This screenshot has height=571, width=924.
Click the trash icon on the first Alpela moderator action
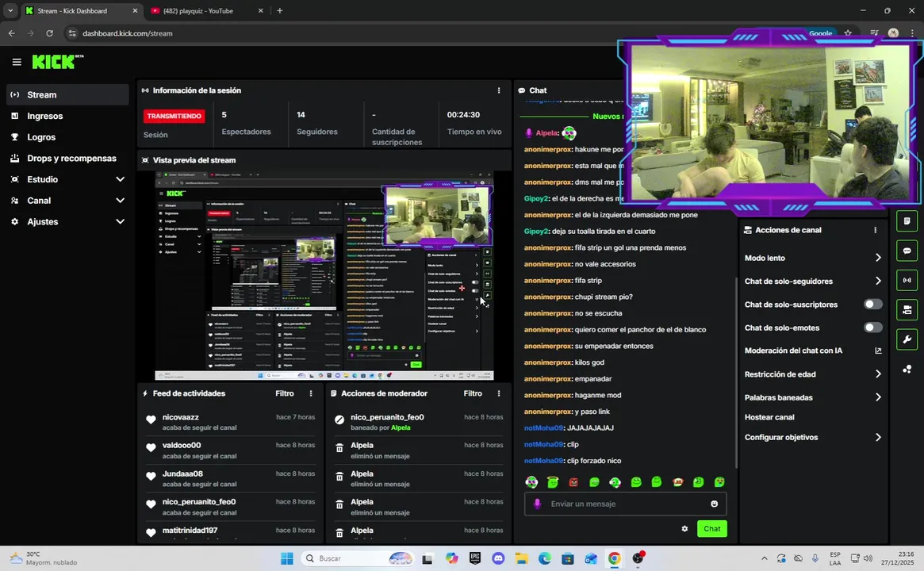(339, 448)
